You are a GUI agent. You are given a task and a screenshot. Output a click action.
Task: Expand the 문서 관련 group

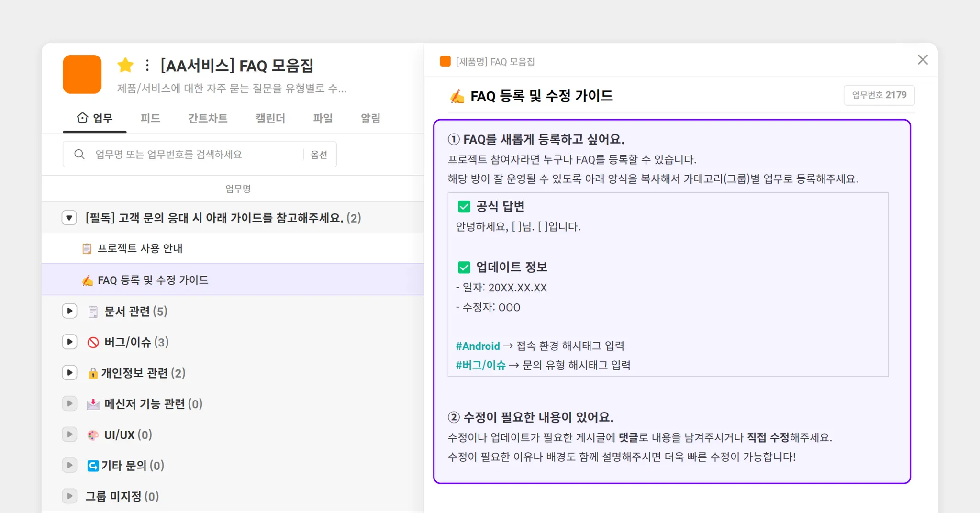[70, 311]
